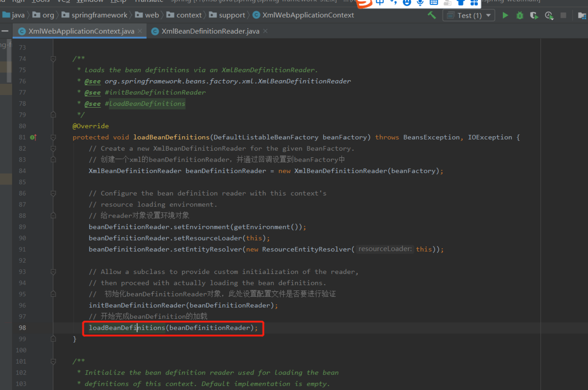Collapse the loadBeanDefinitions method body fold
The image size is (588, 390).
[53, 137]
